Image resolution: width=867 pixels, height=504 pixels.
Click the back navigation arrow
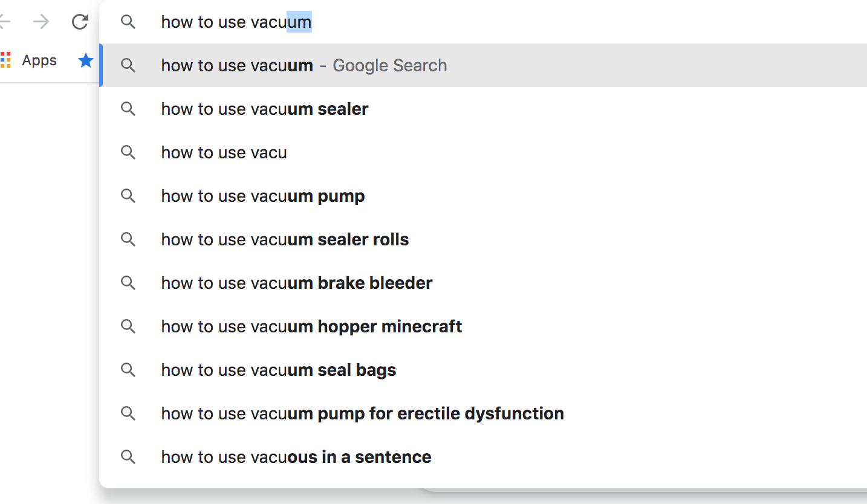coord(4,22)
